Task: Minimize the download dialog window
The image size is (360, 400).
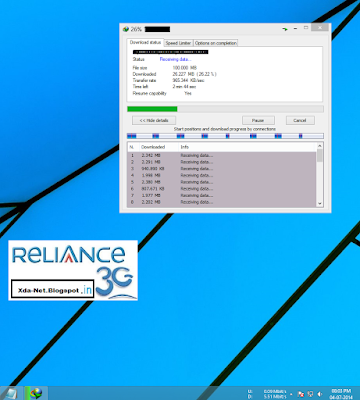Action: click(x=295, y=29)
